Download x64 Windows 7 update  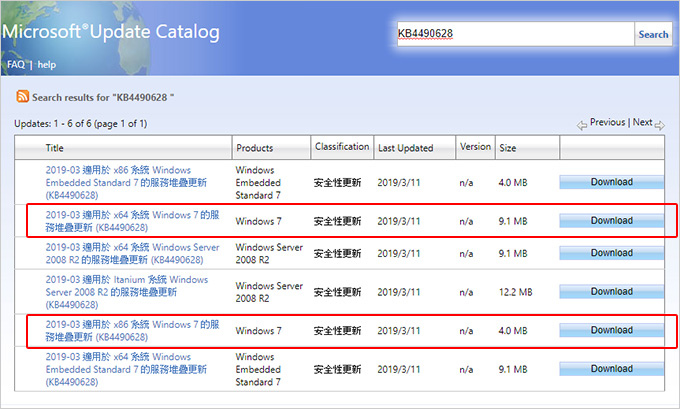[611, 221]
